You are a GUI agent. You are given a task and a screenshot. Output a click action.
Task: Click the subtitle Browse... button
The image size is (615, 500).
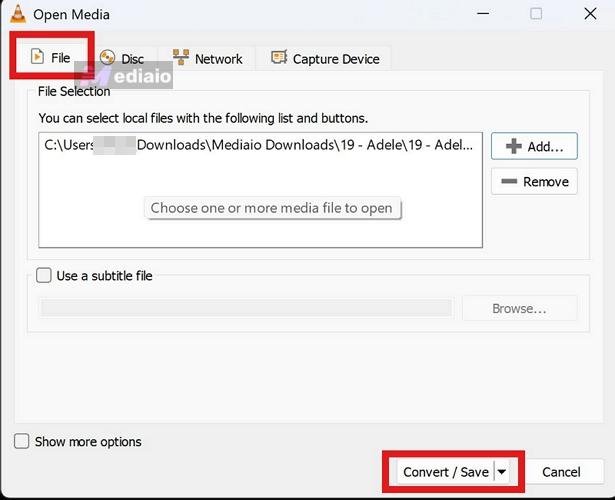click(519, 309)
